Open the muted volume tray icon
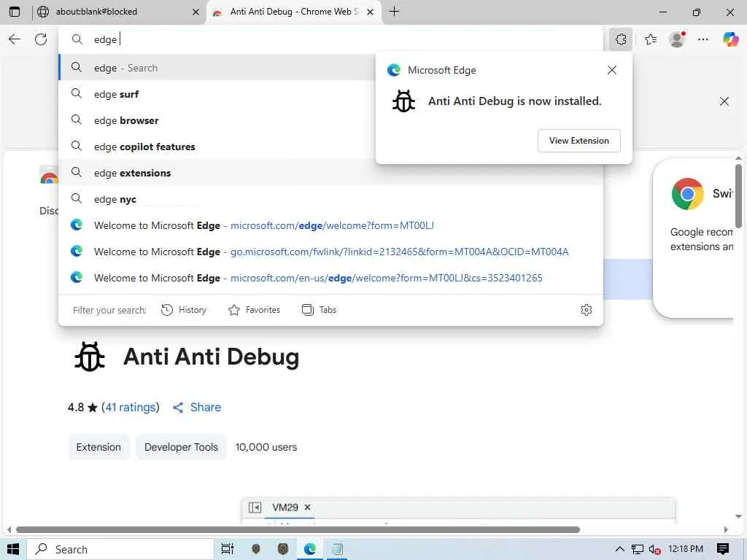 click(654, 549)
